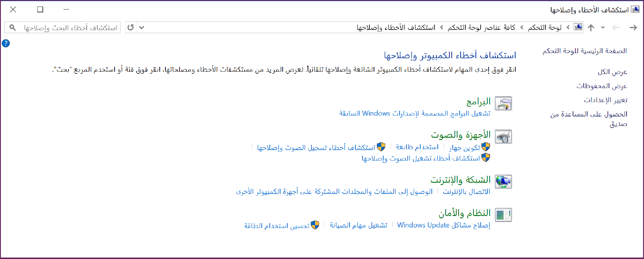Open الوصول إلى الملفات والمجلدات المشتركة link

pyautogui.click(x=334, y=191)
